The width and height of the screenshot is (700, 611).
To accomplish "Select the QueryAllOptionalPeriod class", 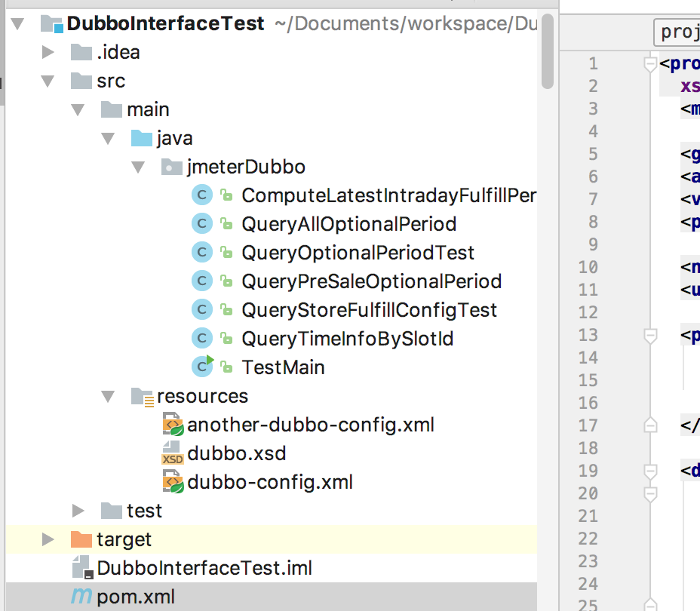I will point(349,224).
